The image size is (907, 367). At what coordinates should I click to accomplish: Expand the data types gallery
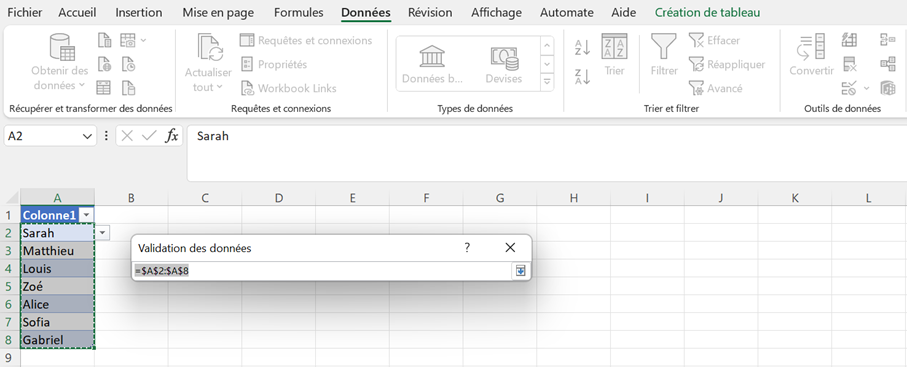(x=547, y=82)
